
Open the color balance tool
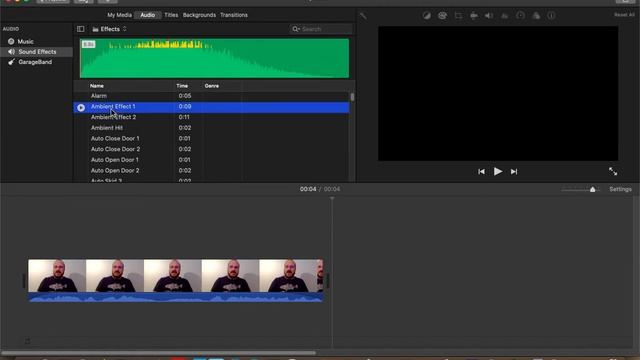[427, 16]
